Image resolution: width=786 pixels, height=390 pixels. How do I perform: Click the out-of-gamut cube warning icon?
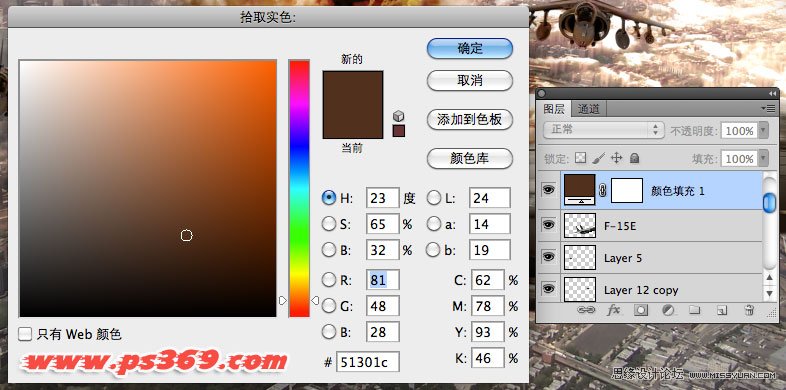pos(399,116)
